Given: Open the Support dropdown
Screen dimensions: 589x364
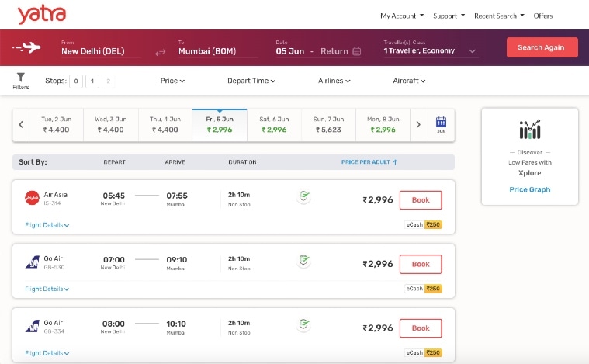Looking at the screenshot, I should [449, 16].
